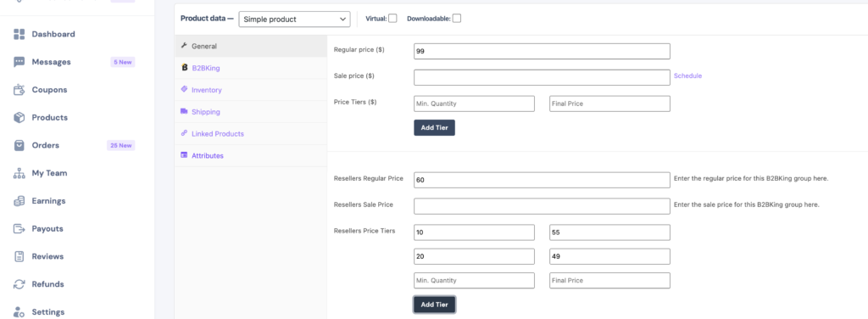Click the Payouts icon in sidebar
The image size is (868, 319).
pyautogui.click(x=19, y=228)
